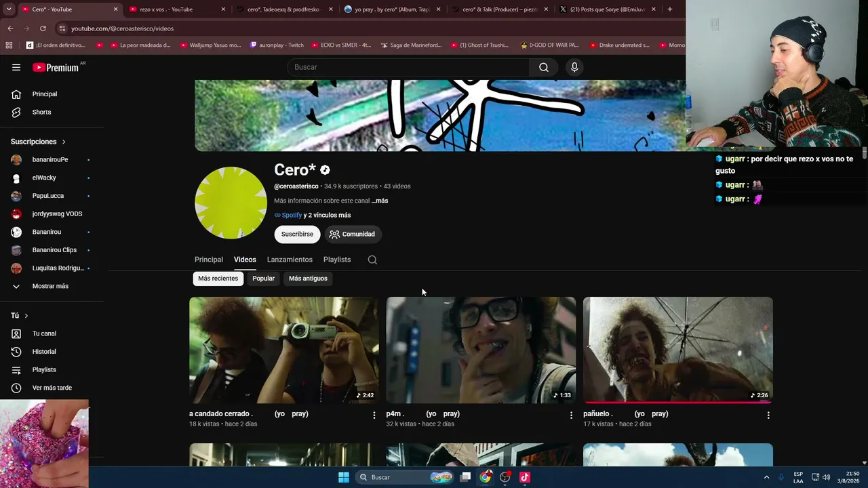Show hidden system tray icons
This screenshot has height=488, width=868.
[x=767, y=477]
